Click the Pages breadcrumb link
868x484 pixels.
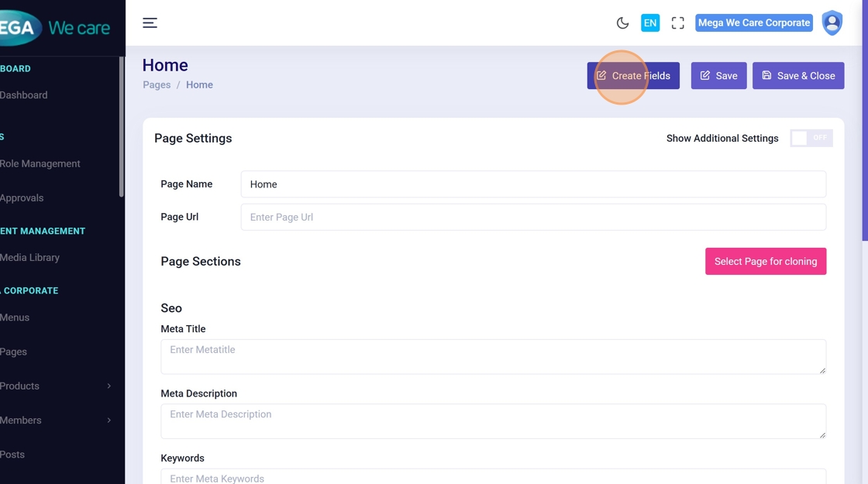point(157,85)
